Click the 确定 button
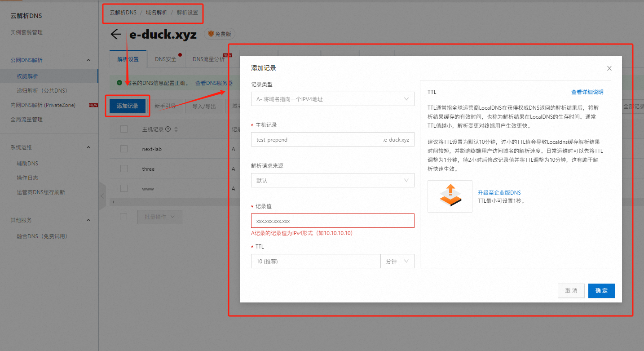The width and height of the screenshot is (644, 351). click(601, 291)
